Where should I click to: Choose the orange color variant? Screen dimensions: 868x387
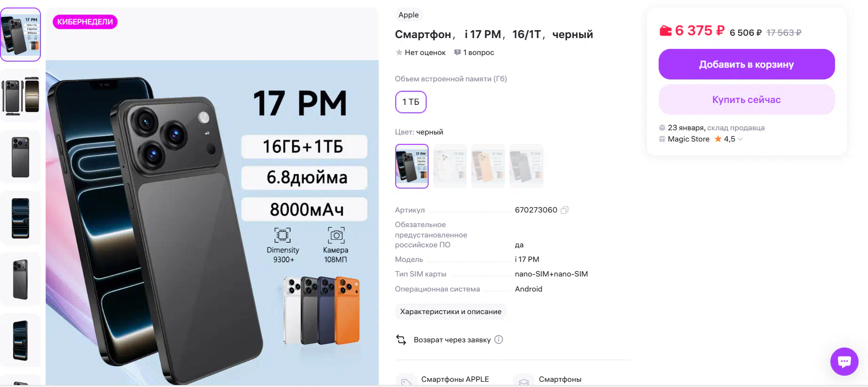point(488,166)
